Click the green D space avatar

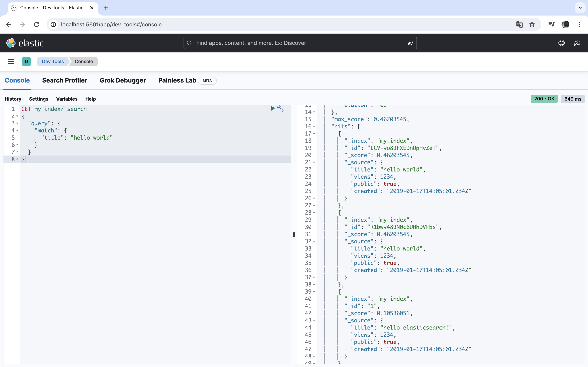pyautogui.click(x=26, y=61)
